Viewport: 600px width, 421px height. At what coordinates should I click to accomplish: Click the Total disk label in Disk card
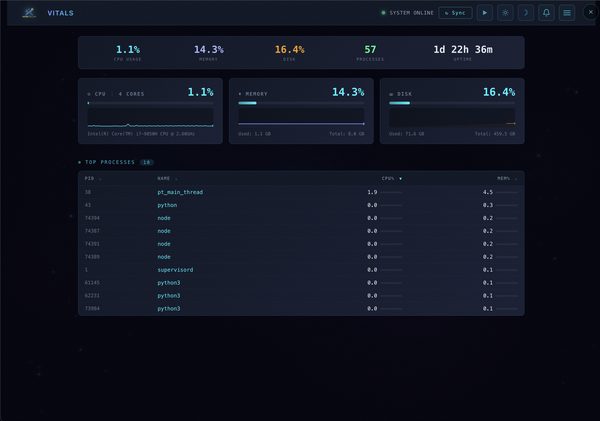click(495, 134)
